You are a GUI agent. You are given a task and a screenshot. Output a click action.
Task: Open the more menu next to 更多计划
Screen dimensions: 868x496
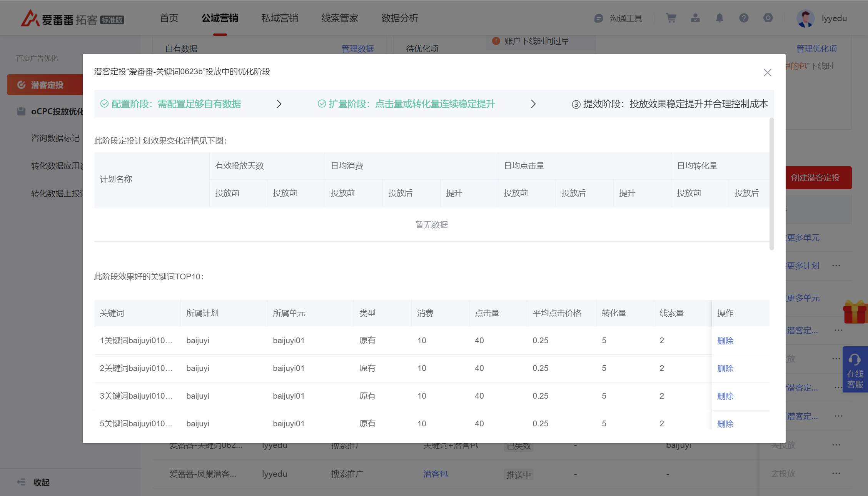[x=836, y=266]
